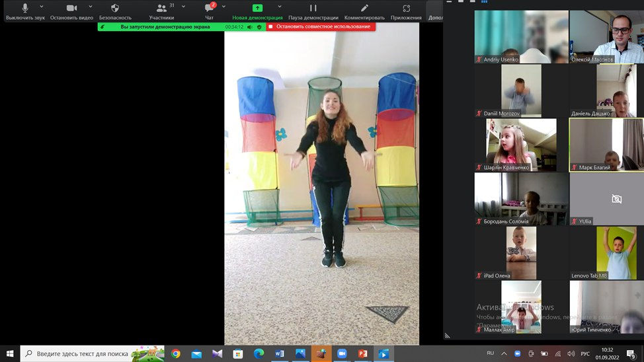Select Марк Благий highlighted video thumbnail
Viewport: 644px width, 362px height.
[606, 145]
